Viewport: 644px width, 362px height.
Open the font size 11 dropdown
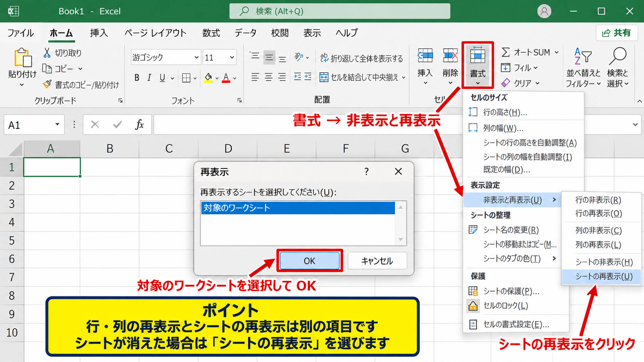coord(232,57)
